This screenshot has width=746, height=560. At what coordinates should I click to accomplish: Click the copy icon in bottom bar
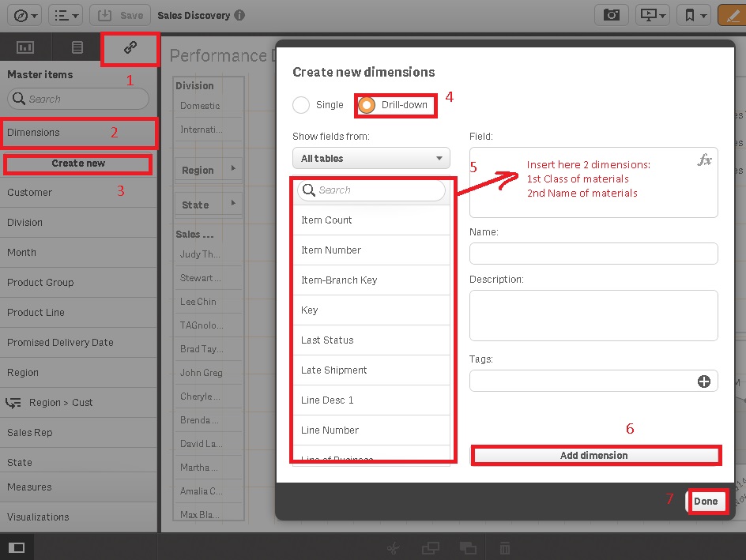(x=431, y=548)
